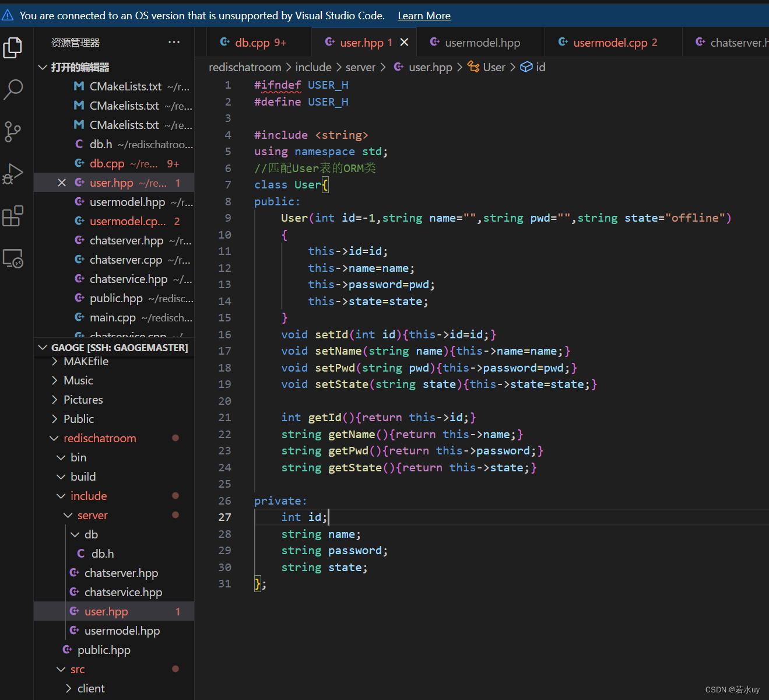Open the Remote Explorer icon
Screen dimensions: 769x700
point(13,258)
